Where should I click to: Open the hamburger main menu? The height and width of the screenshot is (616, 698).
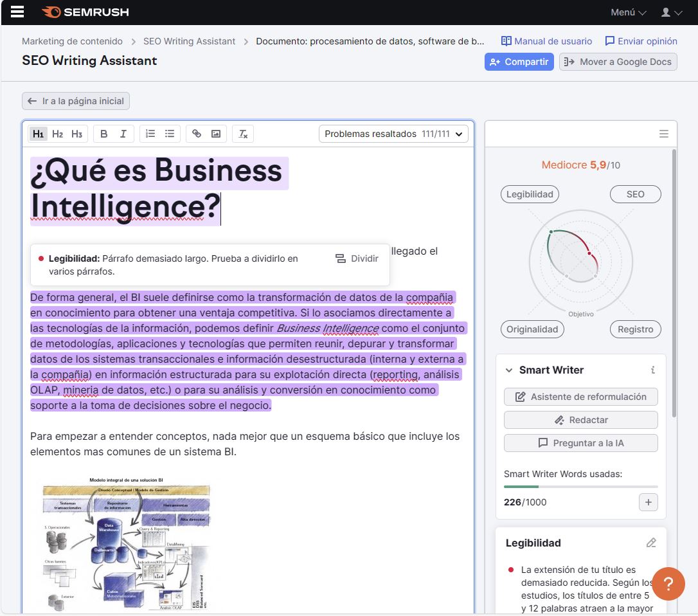[x=17, y=12]
